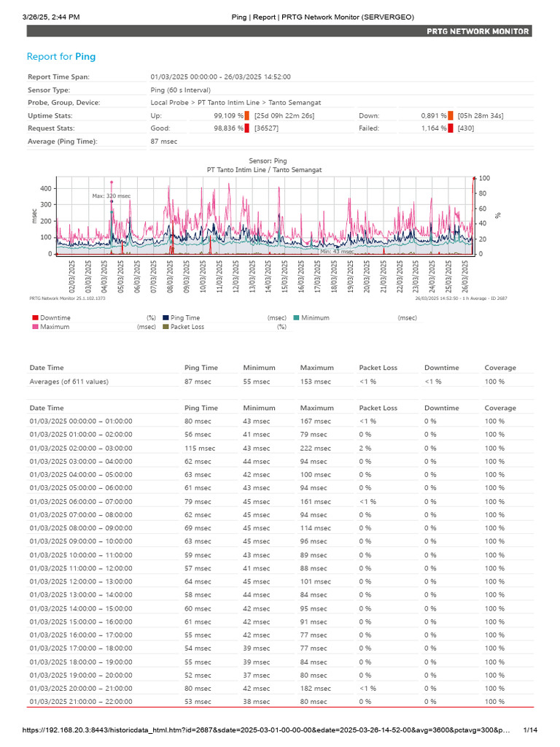
Task: Click the teal Minimum legend swatch
Action: pos(296,318)
